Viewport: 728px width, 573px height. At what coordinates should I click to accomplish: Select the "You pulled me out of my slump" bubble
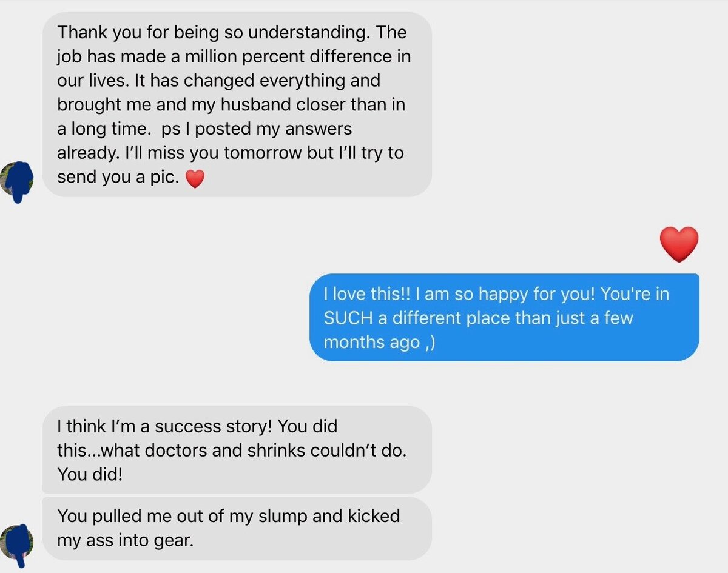pos(237,528)
